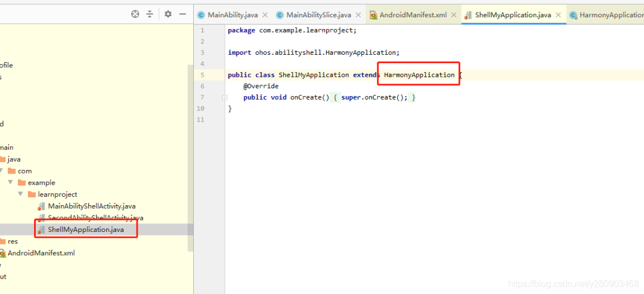
Task: Click ShellMyApplication class name in code
Action: point(314,75)
